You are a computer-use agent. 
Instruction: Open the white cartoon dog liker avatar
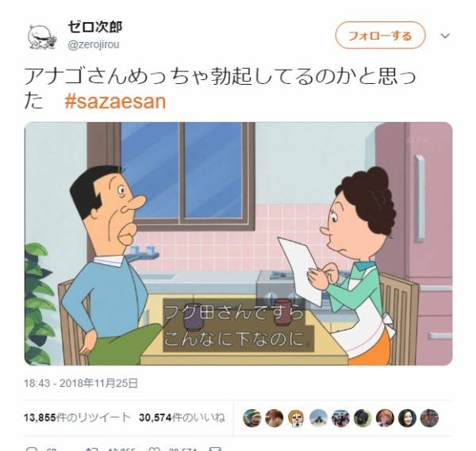click(x=296, y=418)
